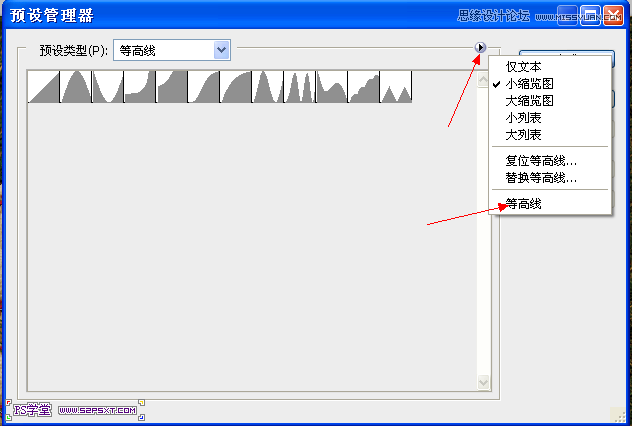This screenshot has height=426, width=632.
Task: Minimize the 预设管理器 window
Action: click(568, 16)
